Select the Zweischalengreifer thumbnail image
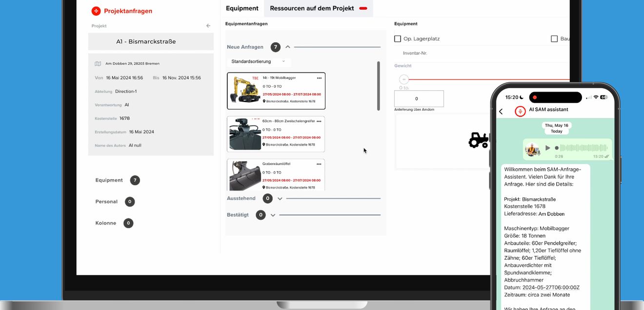644x310 pixels. click(245, 134)
